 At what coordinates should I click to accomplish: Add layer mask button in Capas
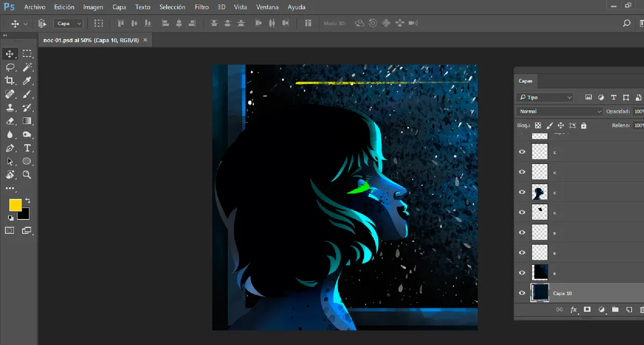click(587, 310)
